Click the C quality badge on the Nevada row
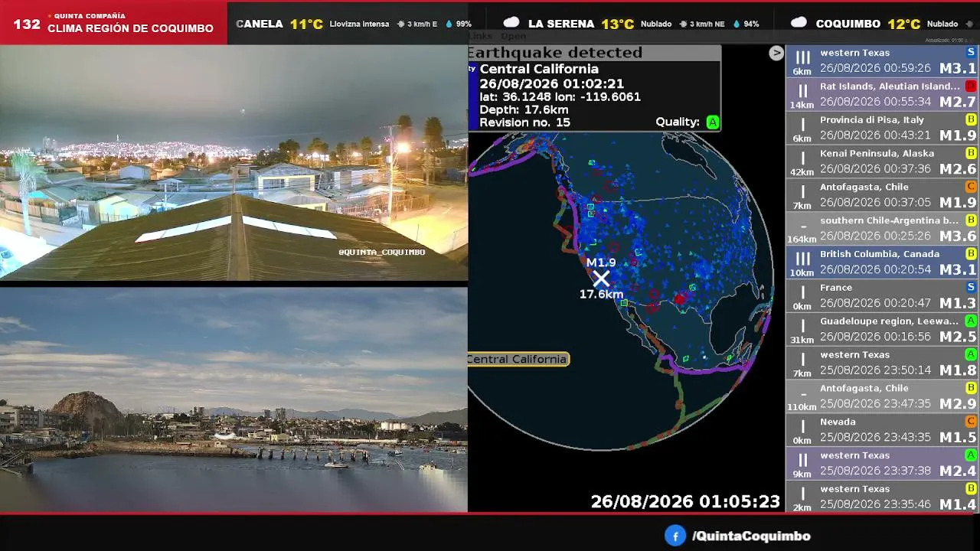The height and width of the screenshot is (551, 980). (971, 421)
